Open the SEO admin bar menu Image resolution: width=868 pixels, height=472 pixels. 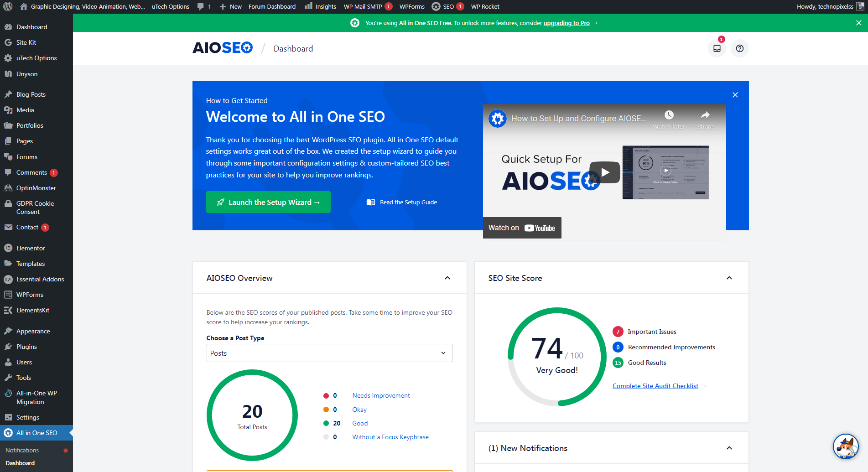(x=447, y=6)
